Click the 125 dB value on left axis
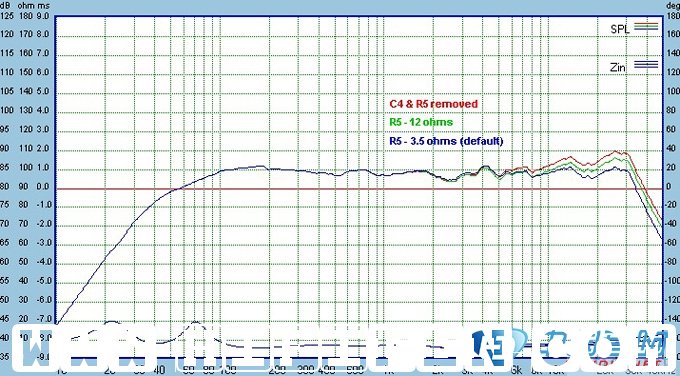Image resolution: width=680 pixels, height=376 pixels. (7, 16)
